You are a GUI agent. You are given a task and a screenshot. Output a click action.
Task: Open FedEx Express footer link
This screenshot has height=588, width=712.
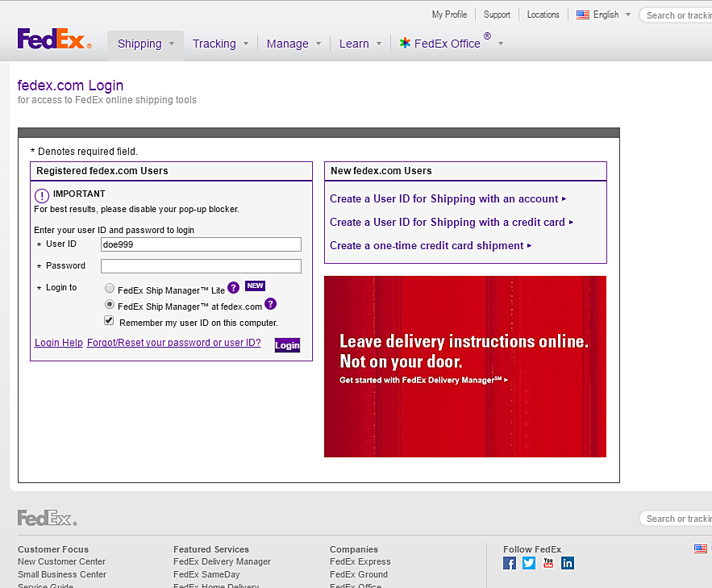click(360, 561)
